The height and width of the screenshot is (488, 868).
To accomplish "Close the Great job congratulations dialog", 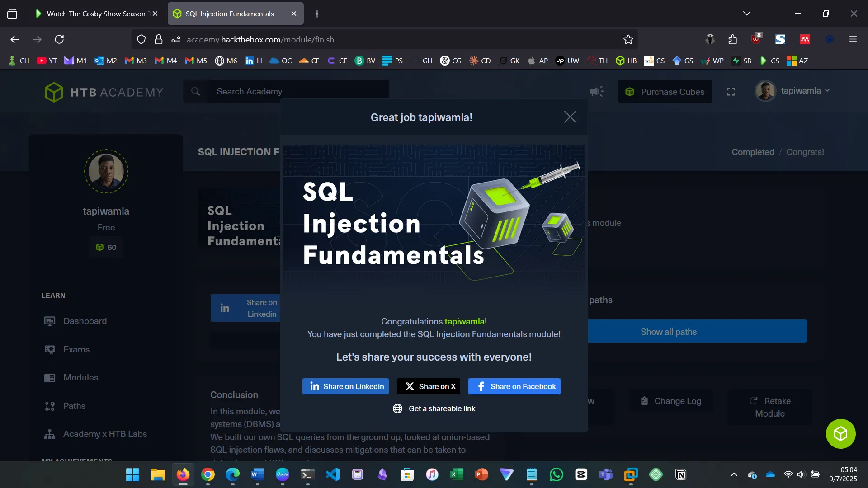I will (570, 117).
